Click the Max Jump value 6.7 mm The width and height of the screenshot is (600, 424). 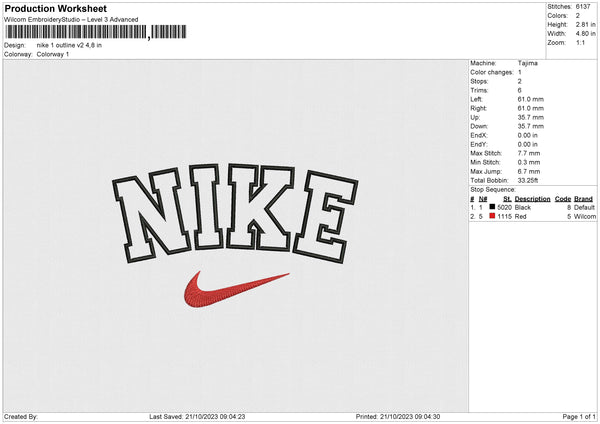point(529,171)
